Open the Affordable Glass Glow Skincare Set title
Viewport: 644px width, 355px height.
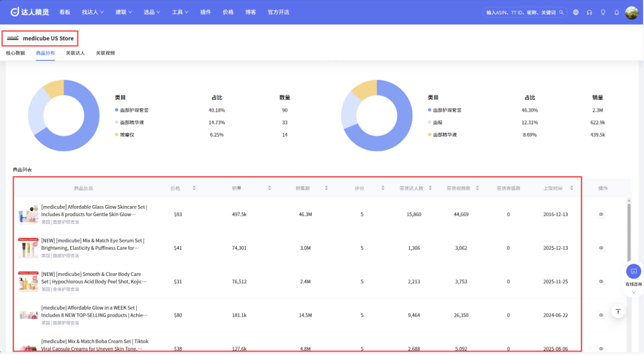(94, 211)
